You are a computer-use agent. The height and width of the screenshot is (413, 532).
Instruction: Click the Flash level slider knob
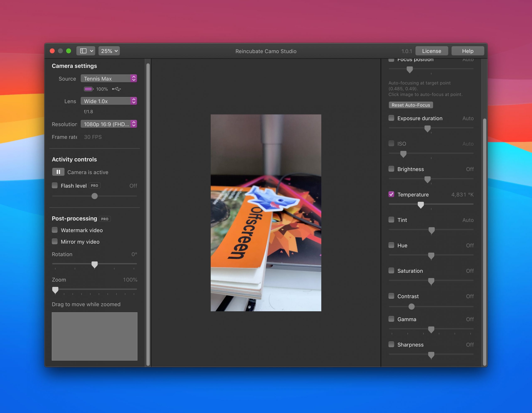95,196
